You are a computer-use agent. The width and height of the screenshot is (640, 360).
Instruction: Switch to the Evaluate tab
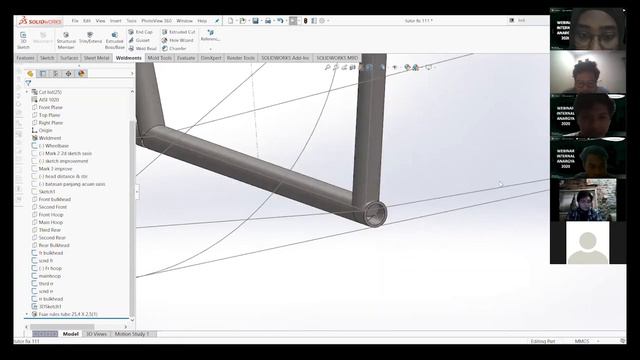coord(186,58)
